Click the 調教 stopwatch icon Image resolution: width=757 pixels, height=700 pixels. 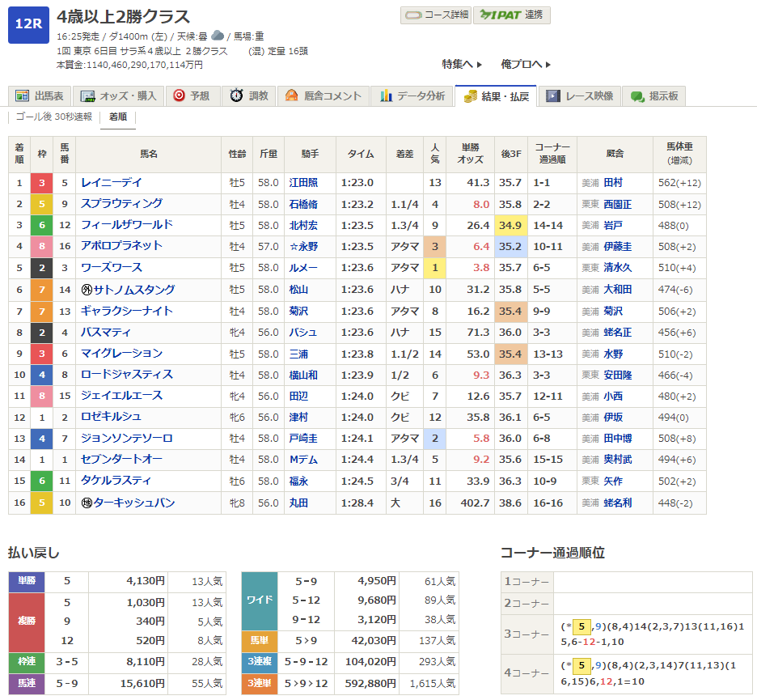(x=237, y=96)
